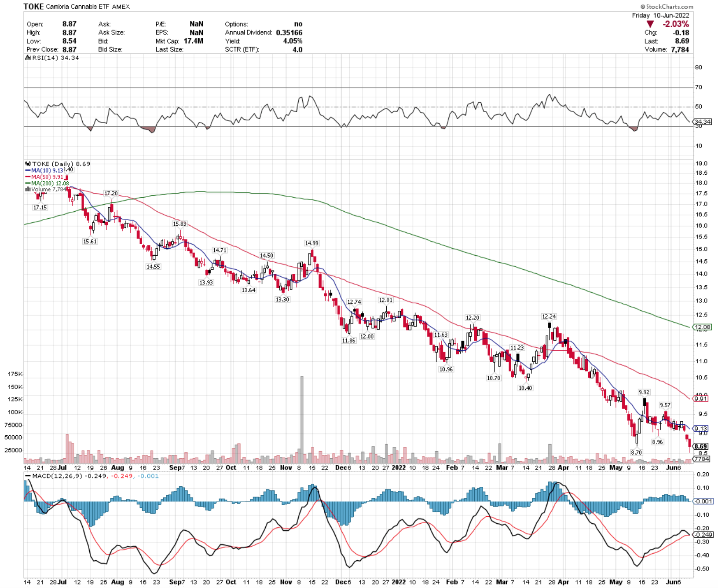Click the 14.55 price low annotation
Screen dimensions: 718x588
click(x=153, y=266)
